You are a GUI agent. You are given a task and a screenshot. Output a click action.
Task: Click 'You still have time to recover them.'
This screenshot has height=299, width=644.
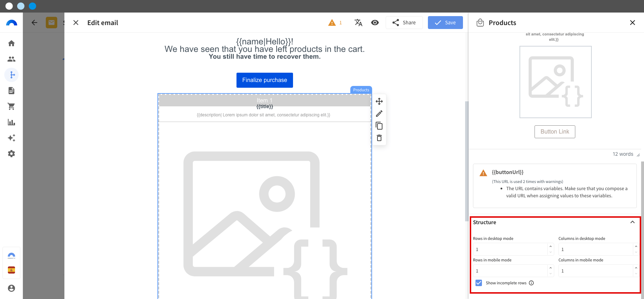[x=265, y=57]
